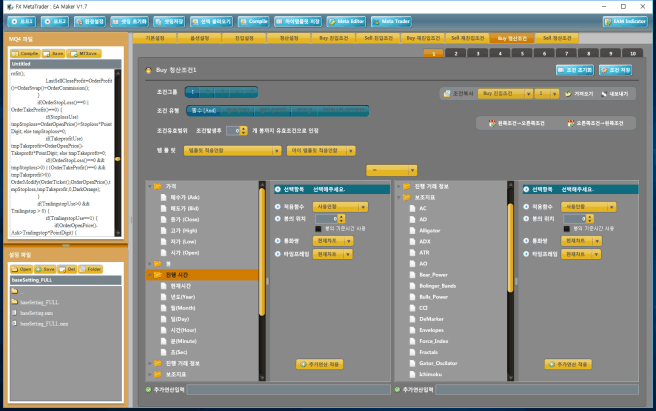Click the 조건 저장 button

click(x=613, y=71)
